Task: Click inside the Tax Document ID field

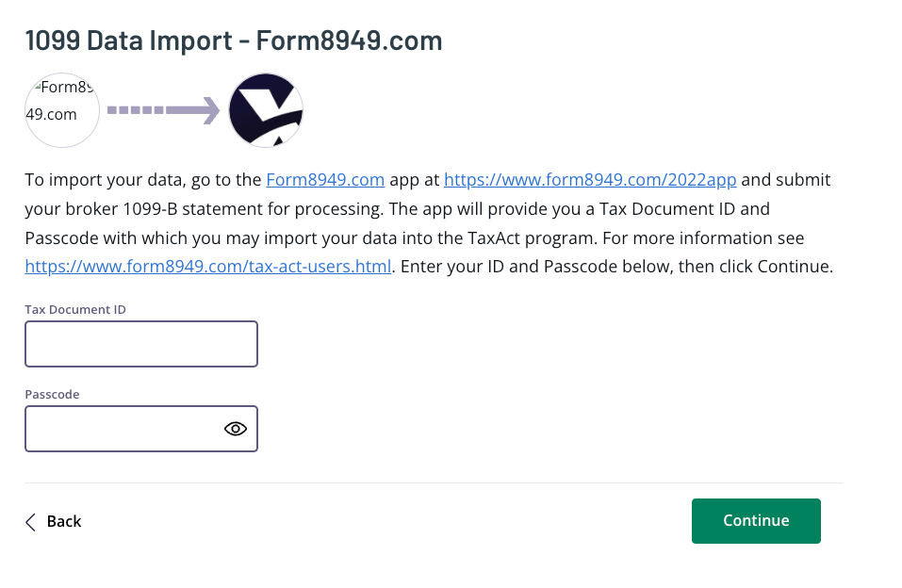Action: pos(140,343)
